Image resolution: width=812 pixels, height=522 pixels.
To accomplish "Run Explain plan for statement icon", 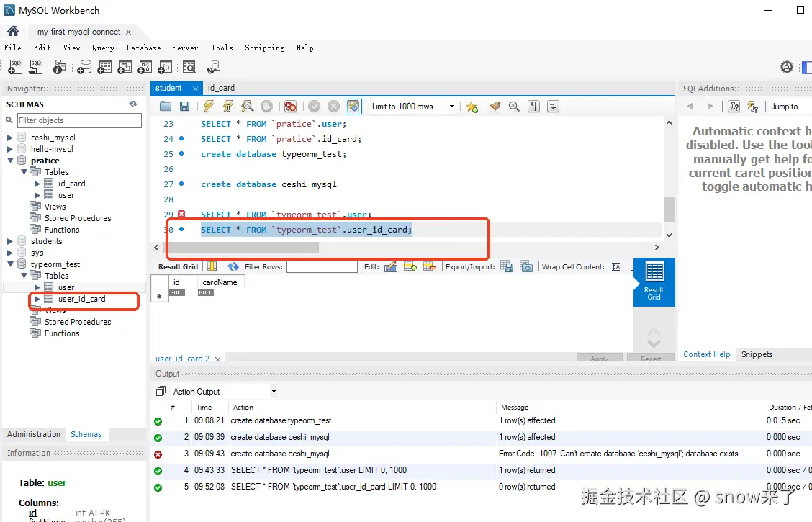I will coord(248,106).
